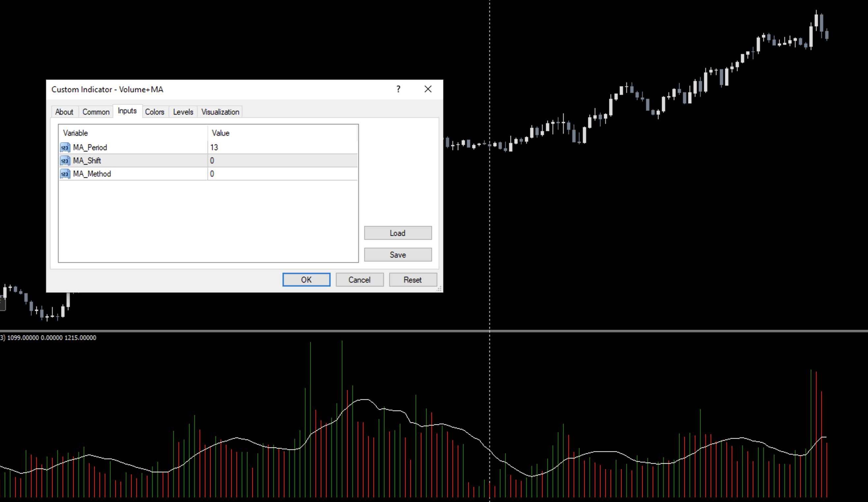Select the Inputs tab
Viewport: 868px width, 502px height.
pyautogui.click(x=127, y=111)
